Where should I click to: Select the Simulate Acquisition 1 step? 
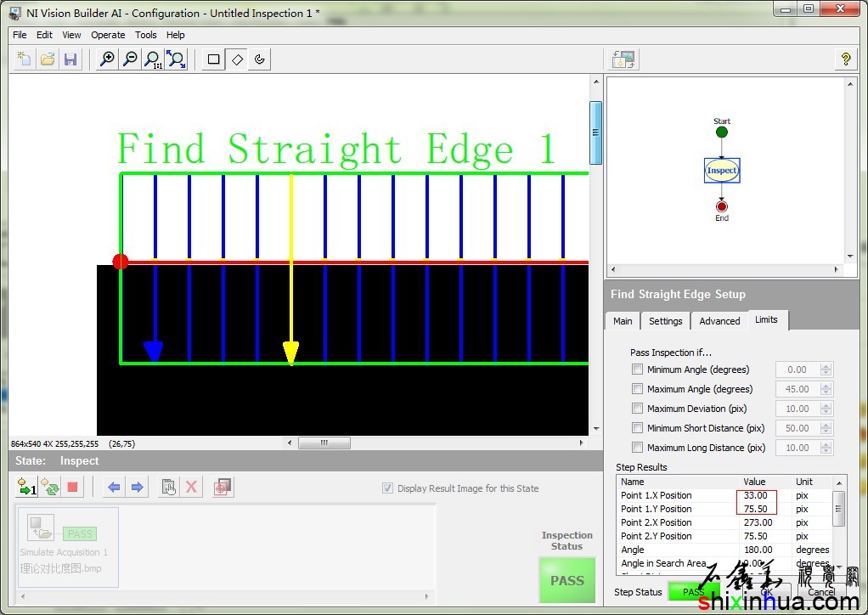coord(68,547)
